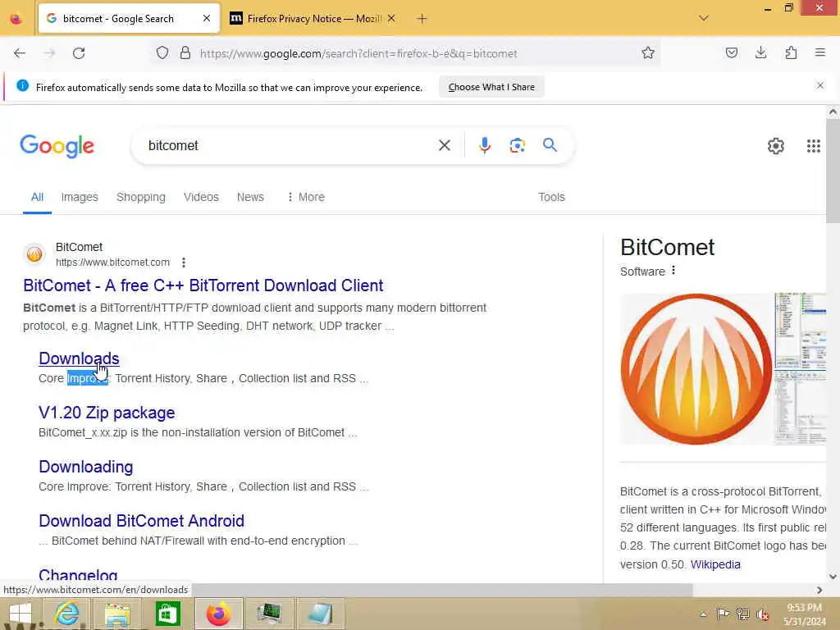840x630 pixels.
Task: Open the Wikipedia link in knowledge panel
Action: [715, 564]
